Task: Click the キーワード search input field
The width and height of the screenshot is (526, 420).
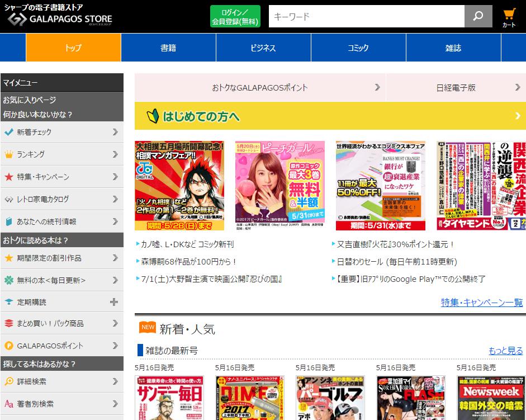Action: pyautogui.click(x=367, y=16)
